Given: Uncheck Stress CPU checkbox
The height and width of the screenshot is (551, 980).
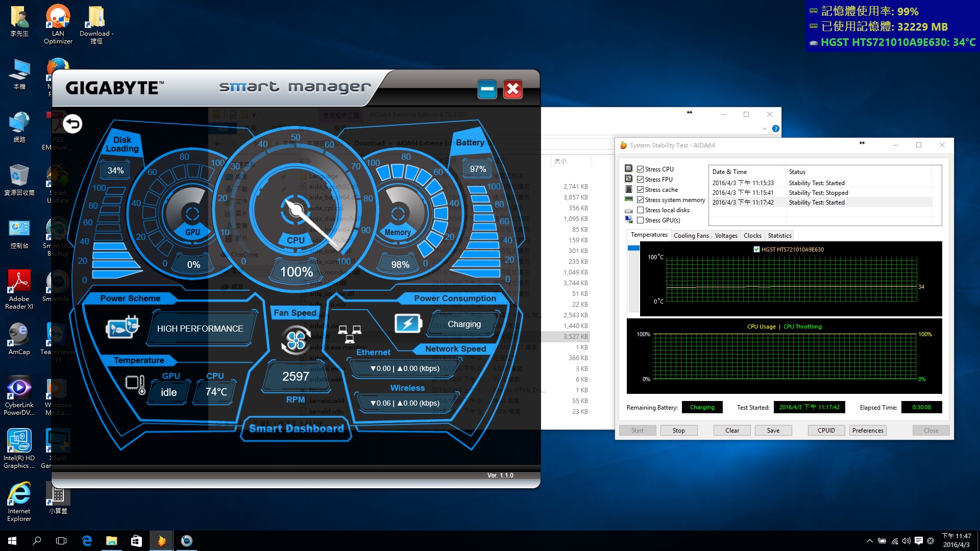Looking at the screenshot, I should 640,169.
